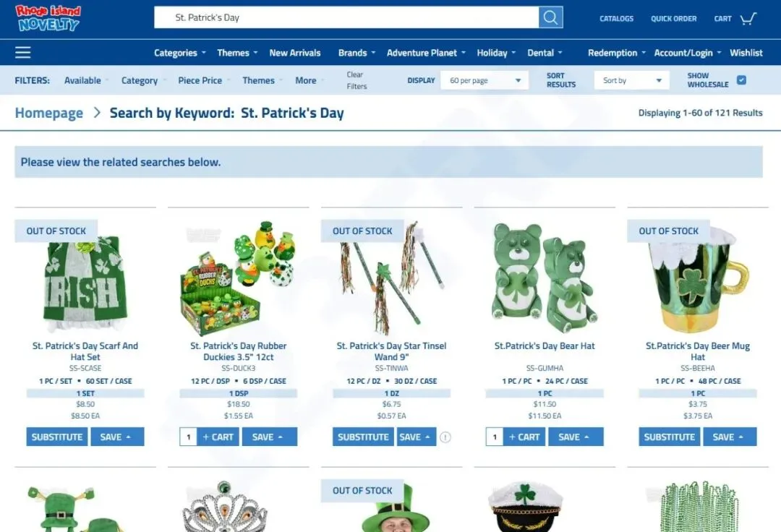This screenshot has height=532, width=781.
Task: Open the hamburger menu icon
Action: [23, 52]
